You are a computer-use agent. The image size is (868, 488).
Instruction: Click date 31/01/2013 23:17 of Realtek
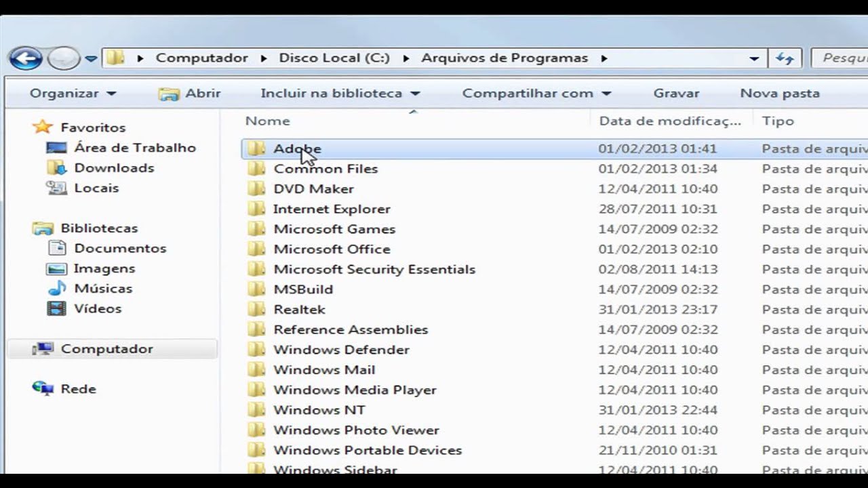[x=658, y=310]
